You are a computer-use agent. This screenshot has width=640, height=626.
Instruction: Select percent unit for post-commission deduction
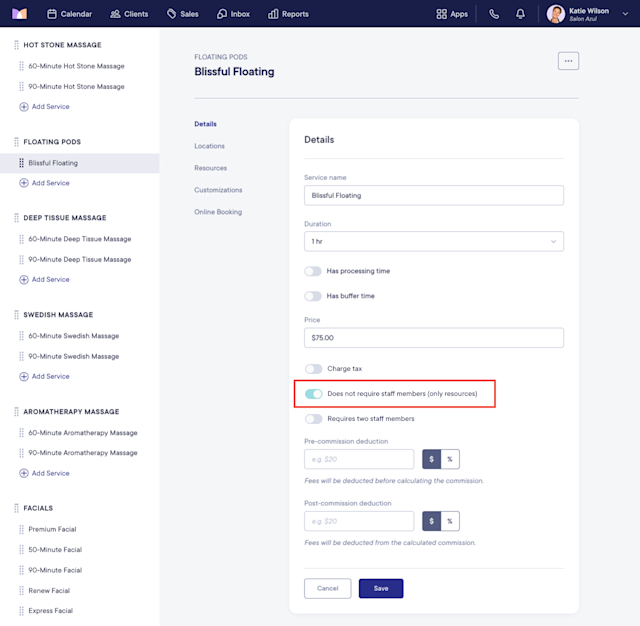coord(450,521)
